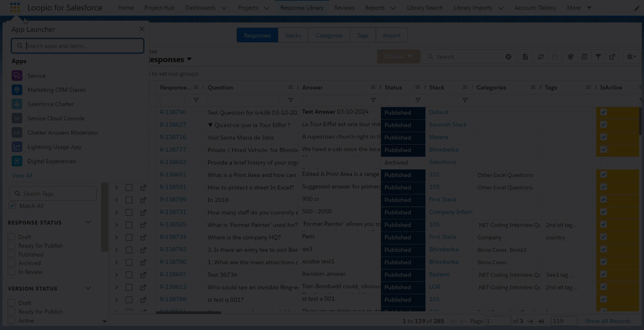Switch to the Import tab

(392, 35)
